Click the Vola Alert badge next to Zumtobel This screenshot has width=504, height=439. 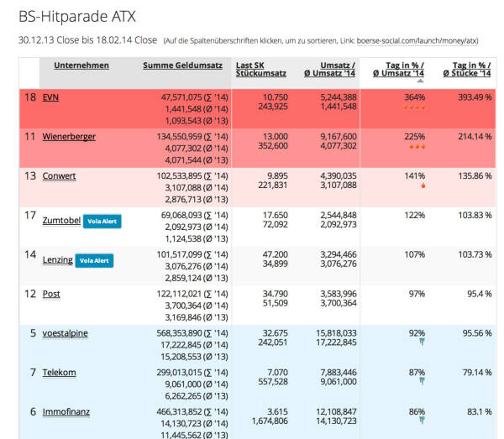pos(101,222)
